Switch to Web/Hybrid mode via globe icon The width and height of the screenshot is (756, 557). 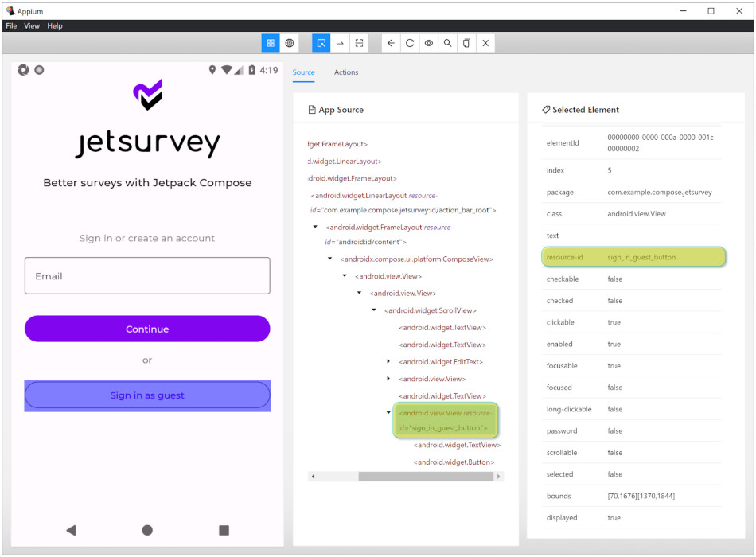click(290, 43)
